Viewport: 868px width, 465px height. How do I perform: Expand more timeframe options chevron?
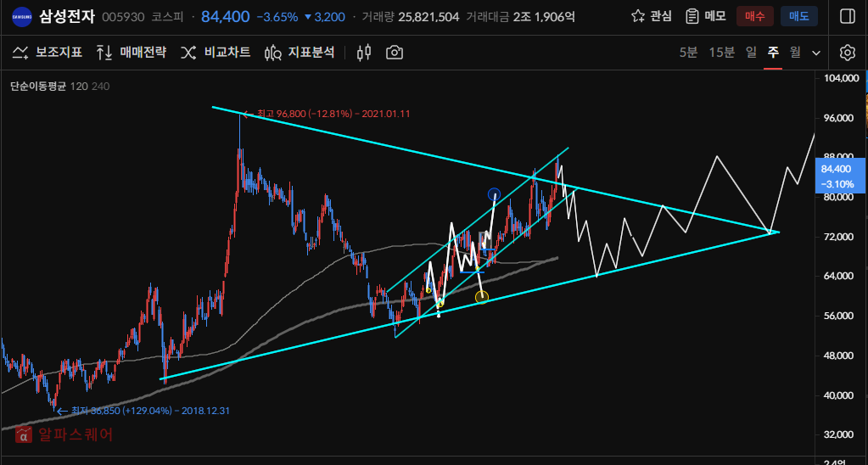816,53
